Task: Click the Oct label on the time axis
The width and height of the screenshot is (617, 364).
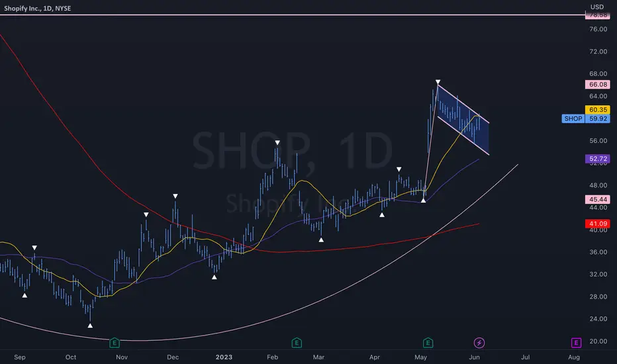Action: point(71,357)
